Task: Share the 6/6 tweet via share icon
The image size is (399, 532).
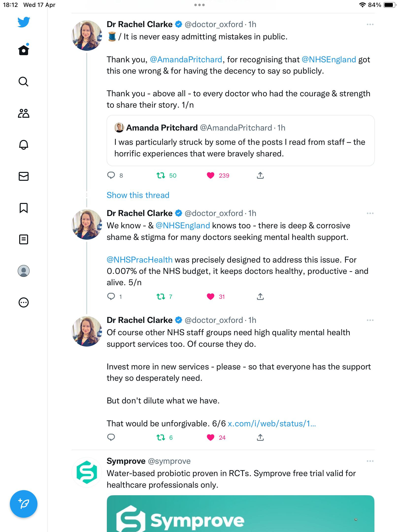Action: click(260, 437)
